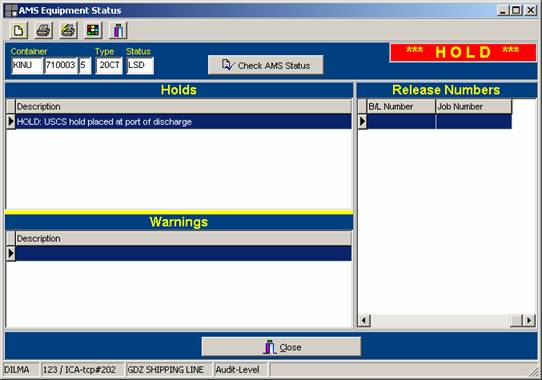The width and height of the screenshot is (542, 380).
Task: Select the container prefix field KINU
Action: [x=27, y=65]
